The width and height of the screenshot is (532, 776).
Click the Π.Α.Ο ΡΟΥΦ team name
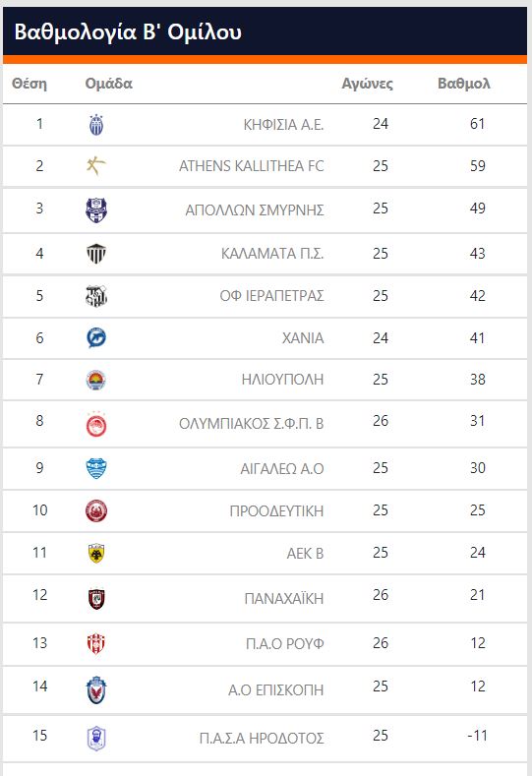pos(285,643)
